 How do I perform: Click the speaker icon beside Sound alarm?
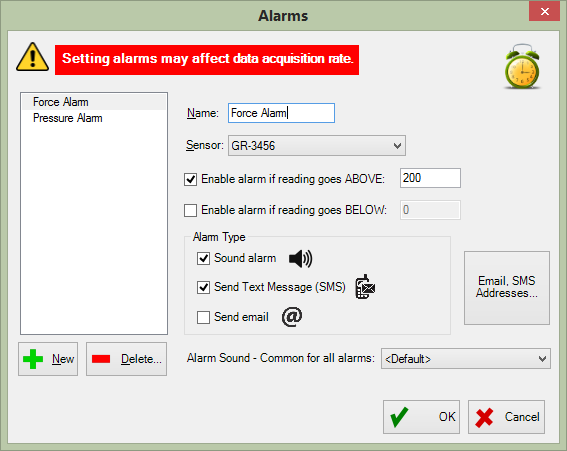(x=300, y=259)
